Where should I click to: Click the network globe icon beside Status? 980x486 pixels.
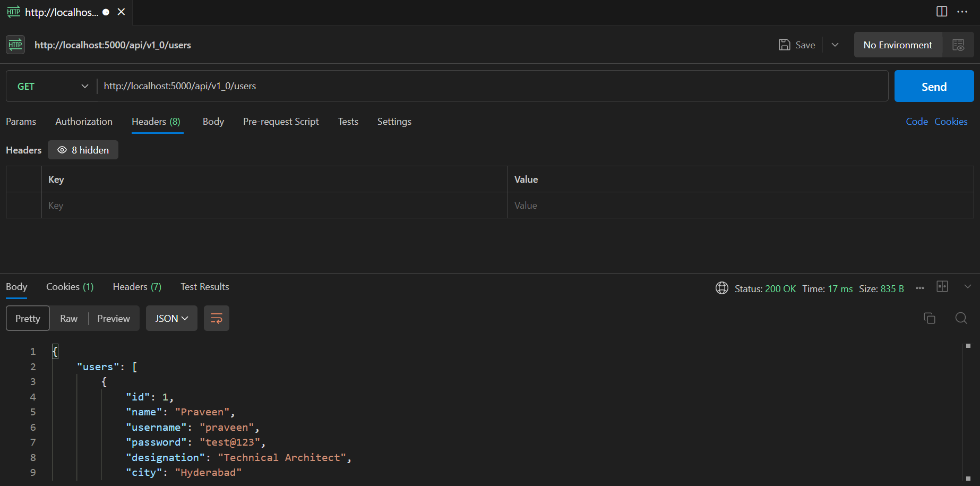click(x=722, y=288)
